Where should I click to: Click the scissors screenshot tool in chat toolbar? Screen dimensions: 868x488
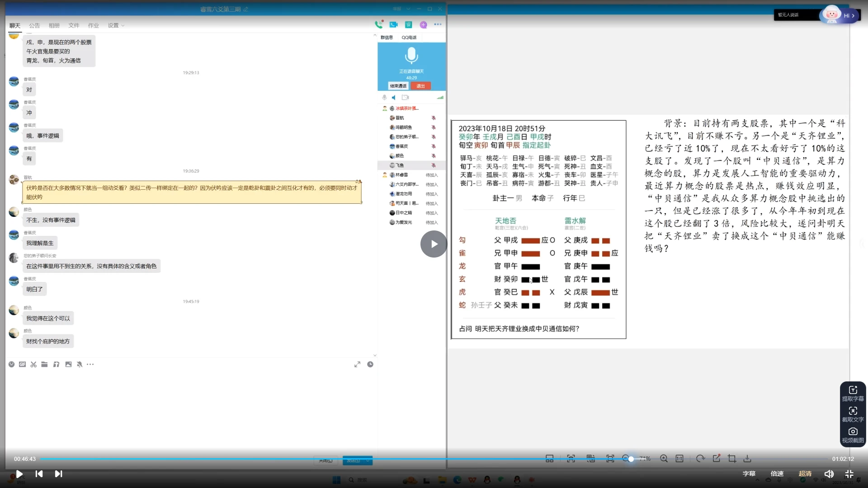(33, 364)
